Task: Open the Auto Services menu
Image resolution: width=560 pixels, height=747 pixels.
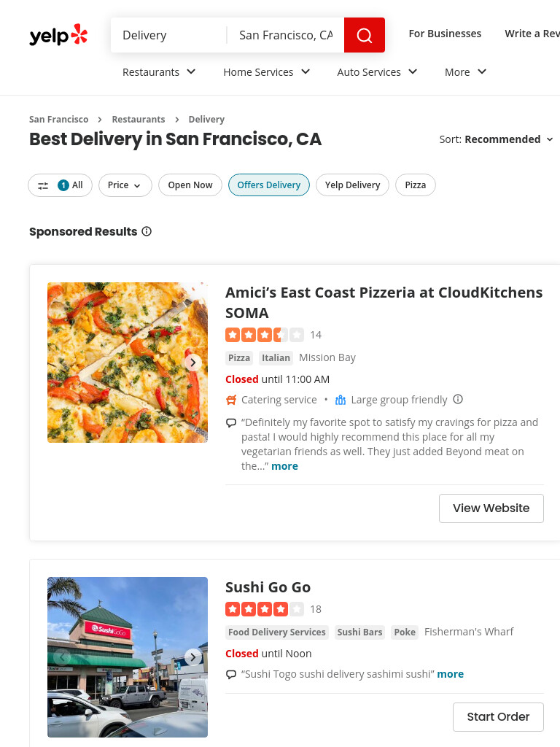Action: coord(377,72)
